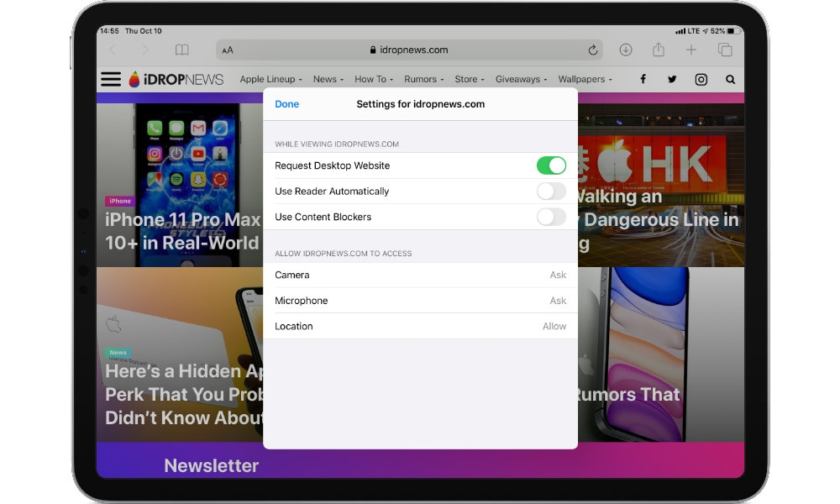Viewport: 840px width, 504px height.
Task: Tap the Safari forward arrow
Action: click(x=144, y=50)
